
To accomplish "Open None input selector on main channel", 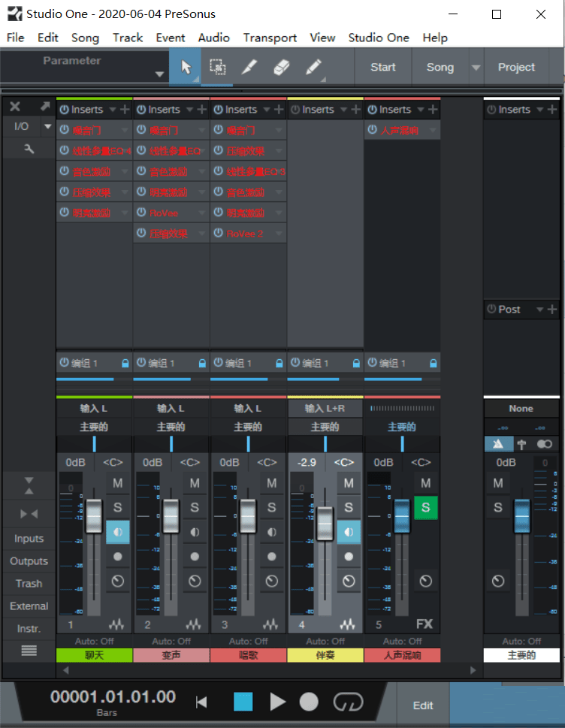I will [x=521, y=409].
